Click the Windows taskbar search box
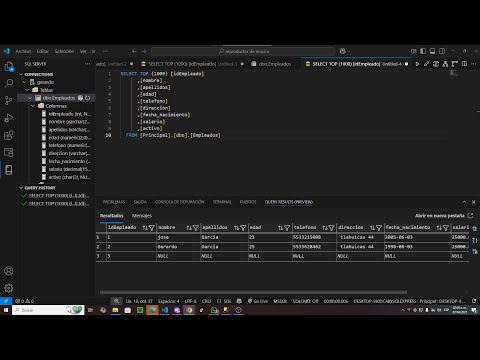 [x=48, y=310]
